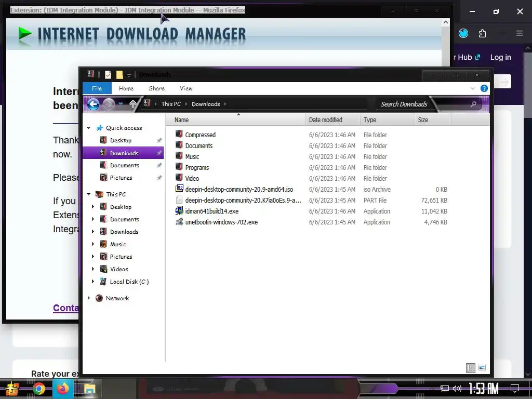Viewport: 532px width, 399px height.
Task: Open the volume control in system tray
Action: tap(457, 389)
